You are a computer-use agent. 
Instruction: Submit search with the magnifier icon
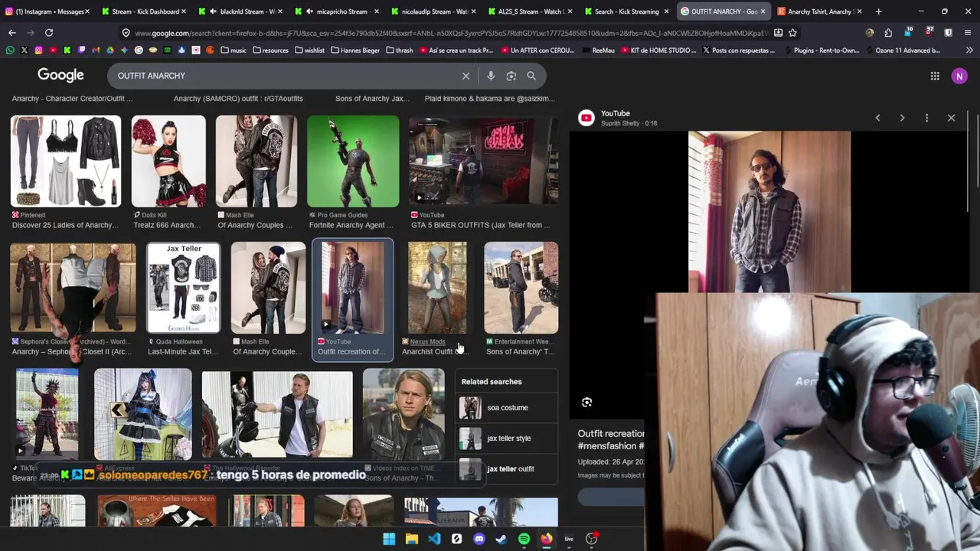(x=531, y=76)
